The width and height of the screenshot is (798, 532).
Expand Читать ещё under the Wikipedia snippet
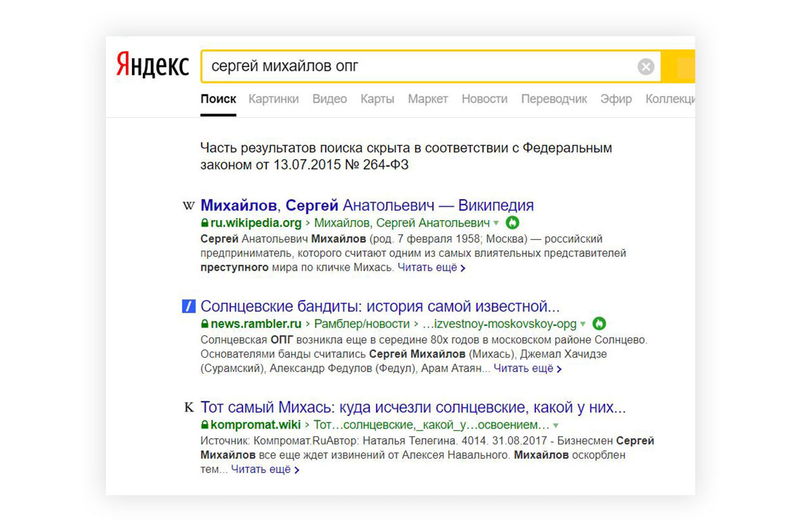(x=431, y=268)
